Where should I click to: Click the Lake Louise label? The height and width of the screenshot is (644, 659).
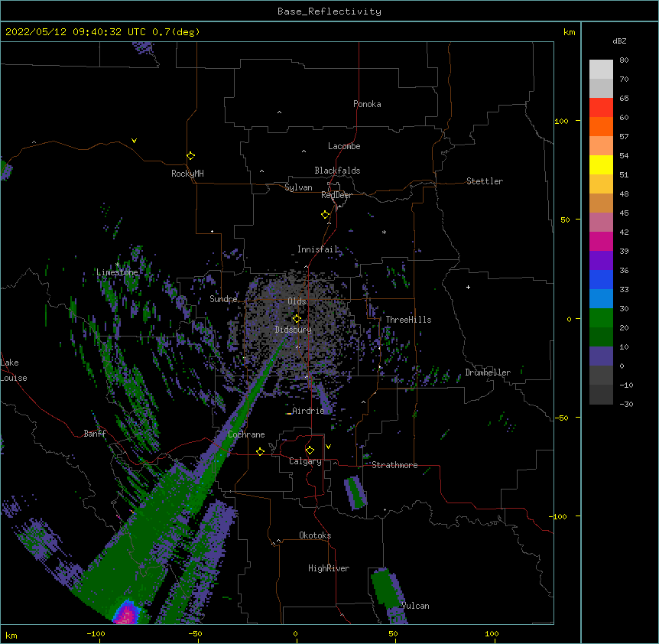[x=14, y=370]
